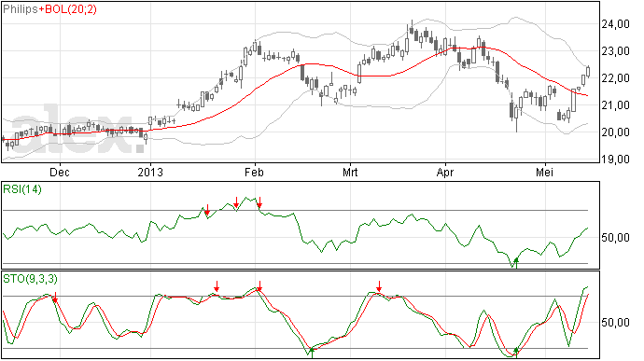Click the 19,00 price axis label
The height and width of the screenshot is (361, 644).
pos(615,160)
